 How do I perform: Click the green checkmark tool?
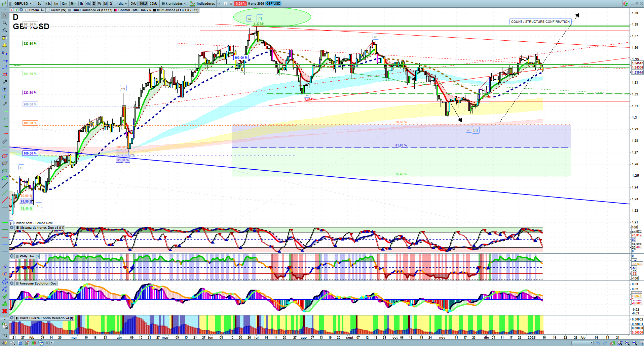click(4, 296)
